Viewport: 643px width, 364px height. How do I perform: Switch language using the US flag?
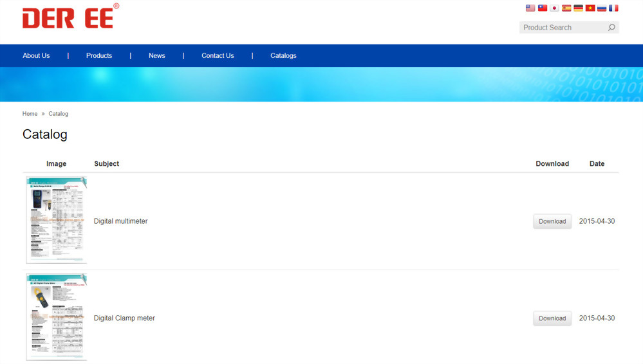(530, 8)
